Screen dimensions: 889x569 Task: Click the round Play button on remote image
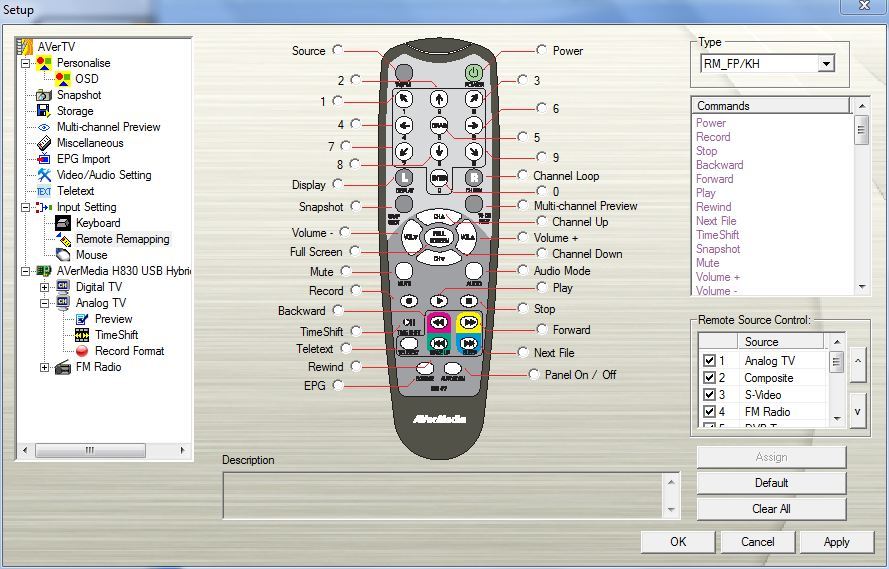point(439,301)
